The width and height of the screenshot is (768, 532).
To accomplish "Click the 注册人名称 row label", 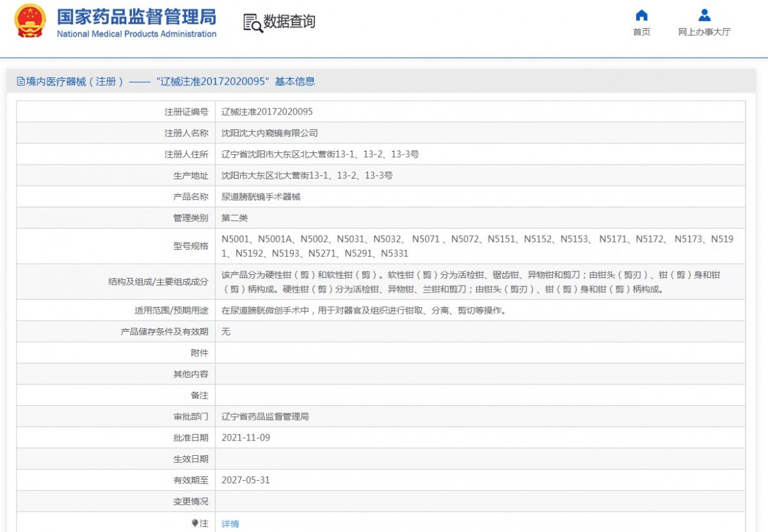I will click(x=186, y=133).
